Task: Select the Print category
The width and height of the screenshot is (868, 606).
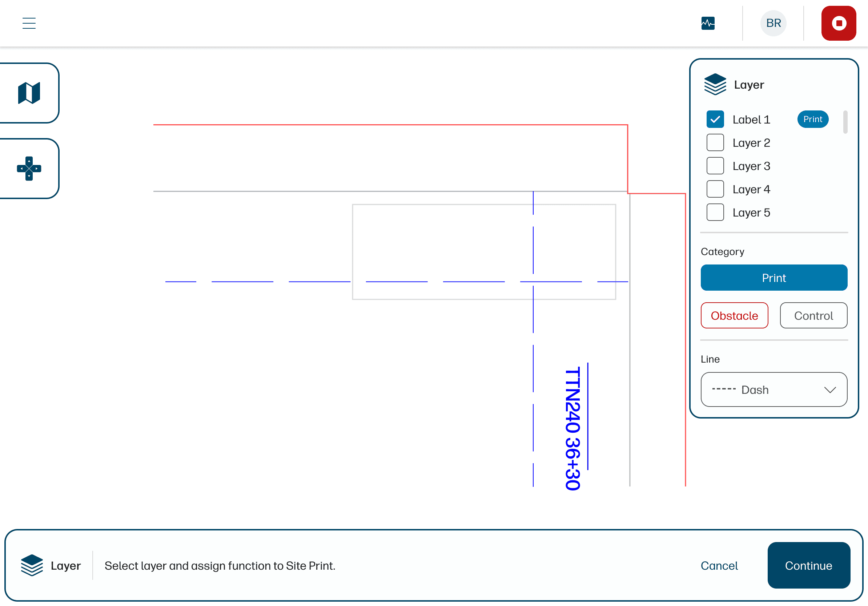Action: pyautogui.click(x=773, y=278)
